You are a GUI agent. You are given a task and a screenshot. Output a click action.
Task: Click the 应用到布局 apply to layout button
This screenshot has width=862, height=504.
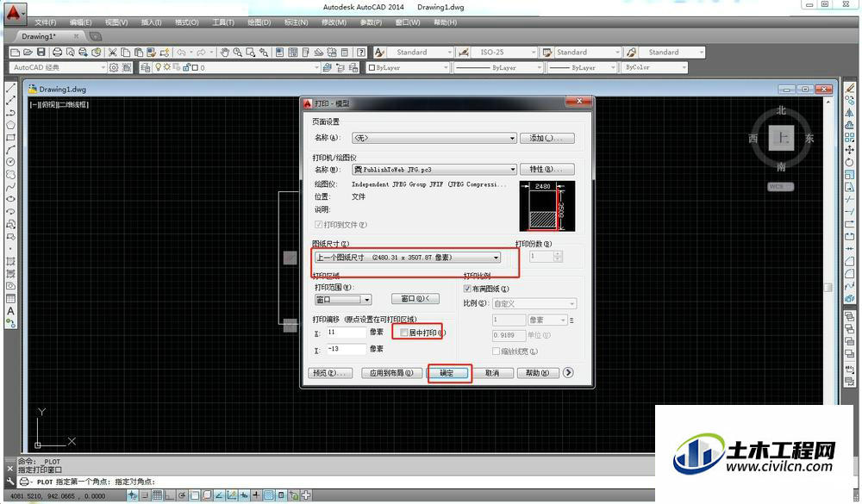click(391, 373)
